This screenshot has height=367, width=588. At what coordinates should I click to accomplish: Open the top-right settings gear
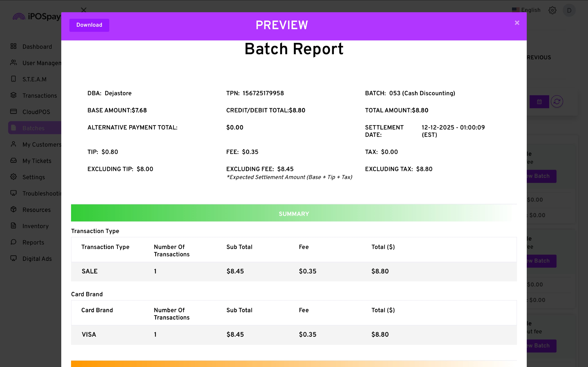tap(552, 10)
